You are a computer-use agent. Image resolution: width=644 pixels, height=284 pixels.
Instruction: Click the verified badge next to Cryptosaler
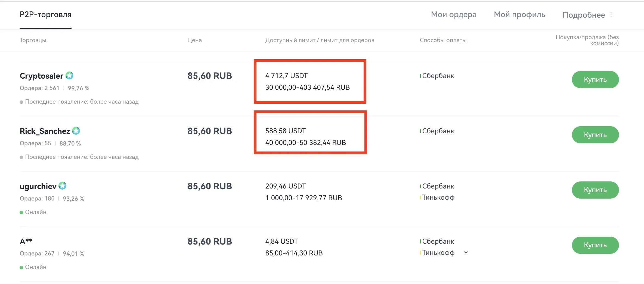click(x=70, y=76)
